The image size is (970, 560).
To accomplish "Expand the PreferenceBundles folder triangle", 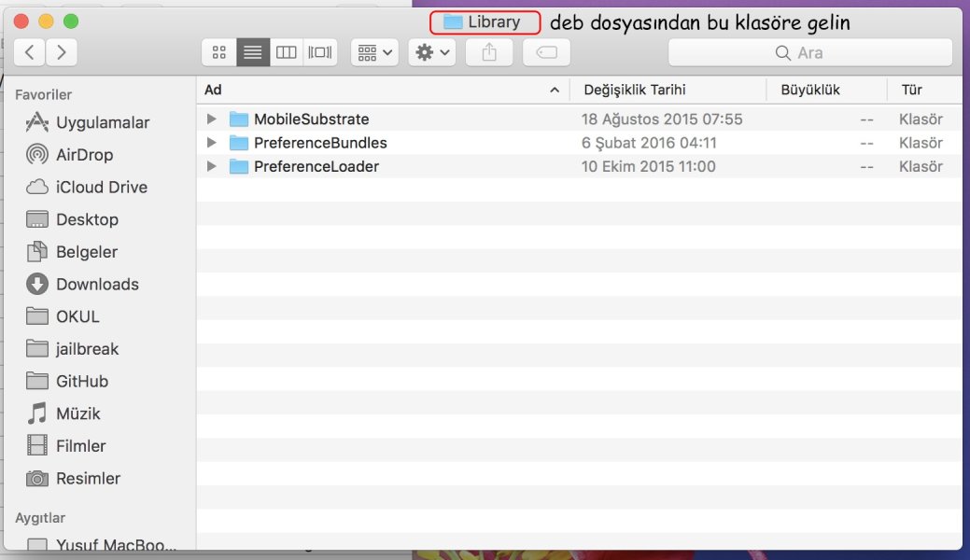I will pyautogui.click(x=212, y=142).
